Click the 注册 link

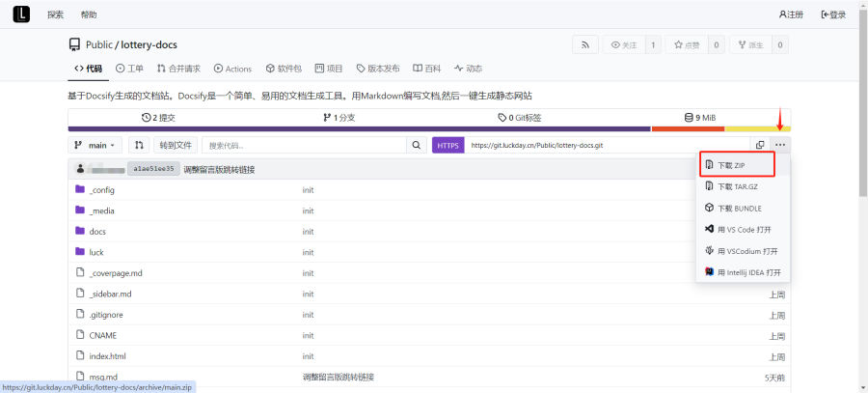791,14
